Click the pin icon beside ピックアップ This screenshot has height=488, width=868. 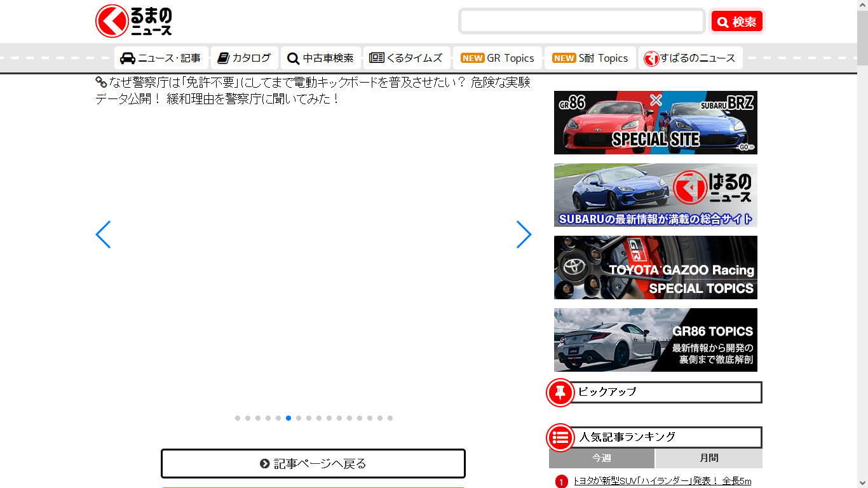pos(559,392)
